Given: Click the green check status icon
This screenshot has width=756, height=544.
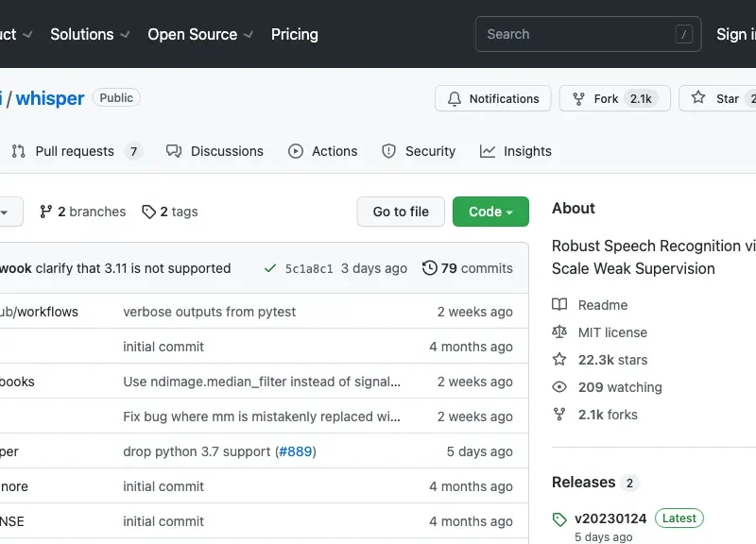Looking at the screenshot, I should coord(270,268).
